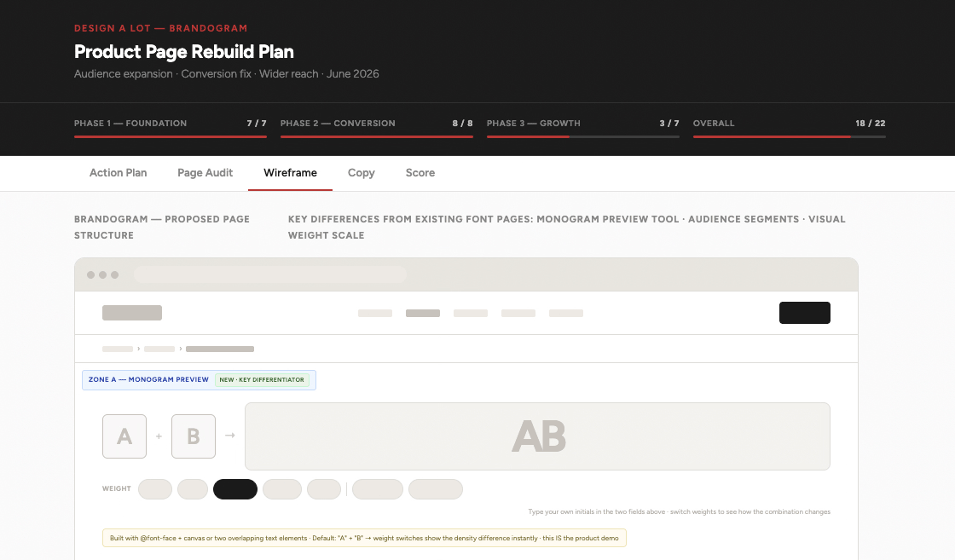This screenshot has height=560, width=955.
Task: Click 'Design A Lot — Brandogram' header text
Action: point(161,28)
